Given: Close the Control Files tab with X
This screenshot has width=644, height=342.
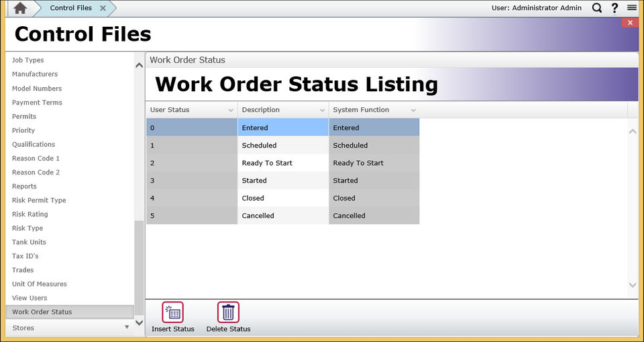Looking at the screenshot, I should click(103, 8).
